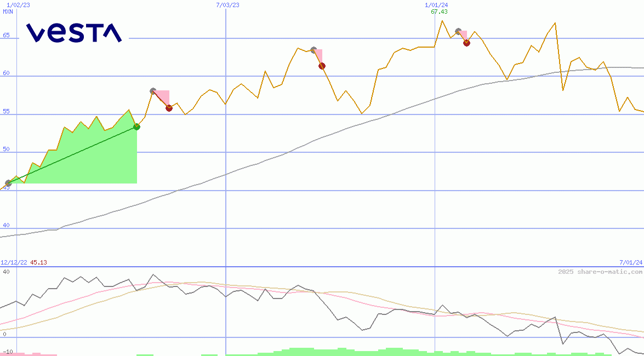Open the share-o-matic.com watermark link

(600, 272)
